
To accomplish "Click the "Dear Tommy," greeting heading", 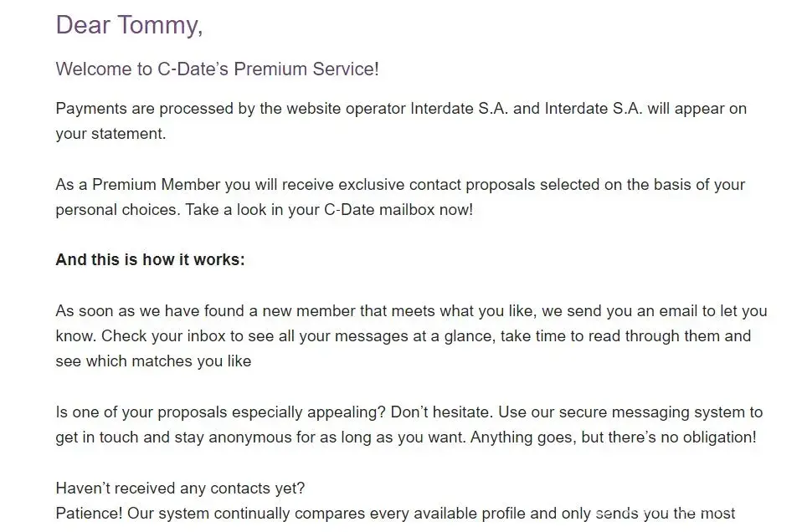I will [x=129, y=25].
